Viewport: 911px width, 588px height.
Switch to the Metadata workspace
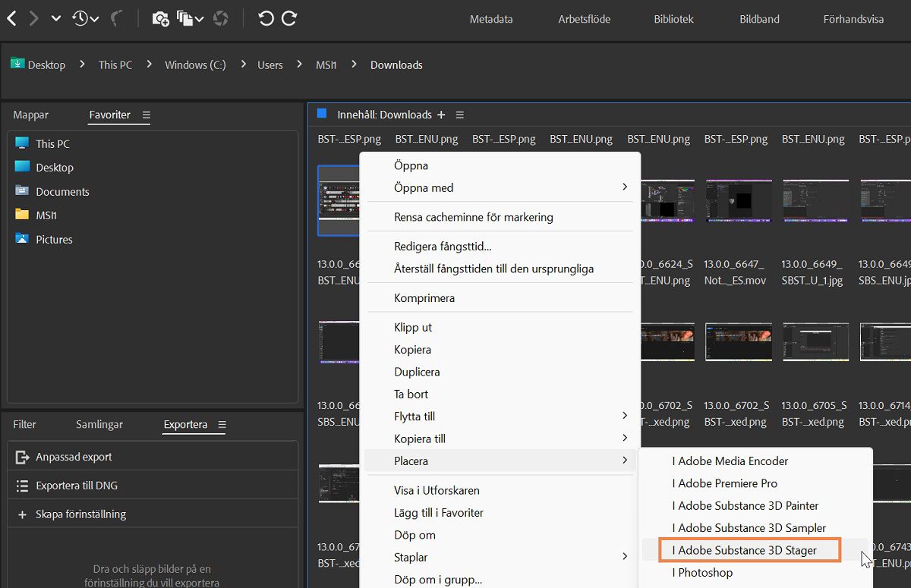point(491,19)
